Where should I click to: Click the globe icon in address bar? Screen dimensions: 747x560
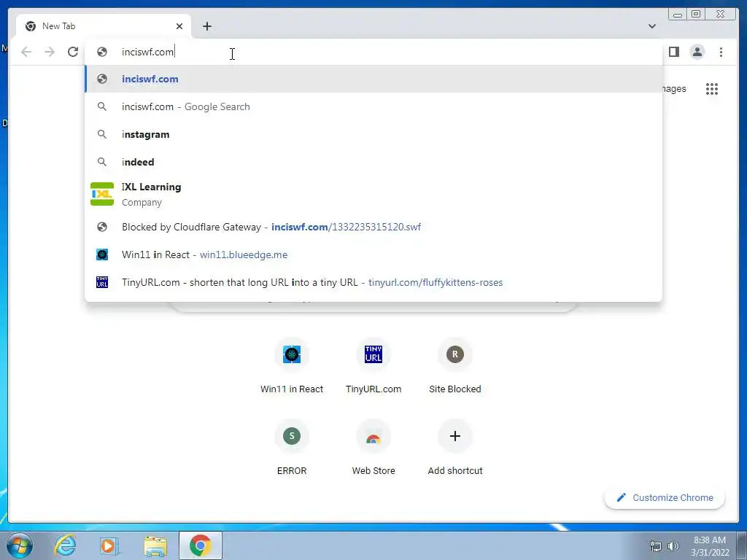[102, 52]
